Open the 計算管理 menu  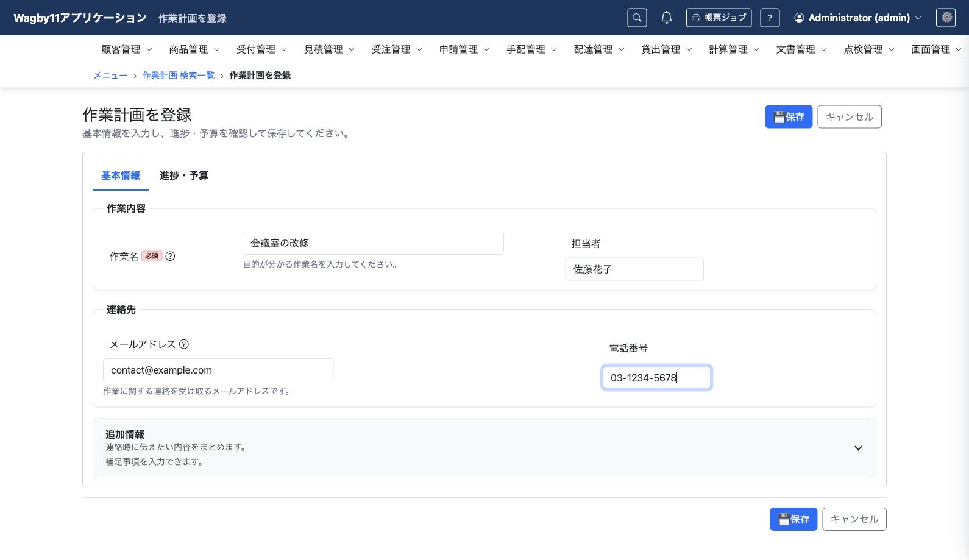coord(734,49)
